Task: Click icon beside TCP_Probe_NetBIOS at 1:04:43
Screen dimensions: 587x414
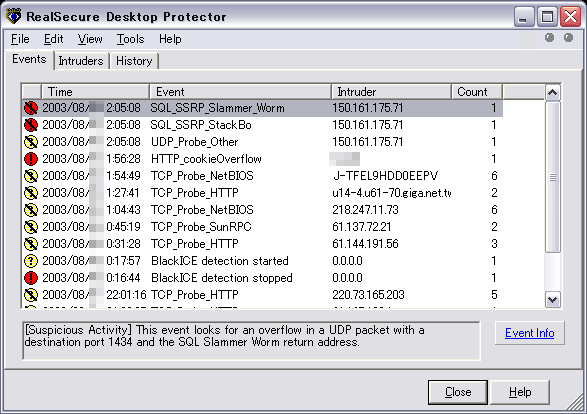Action: (x=31, y=210)
